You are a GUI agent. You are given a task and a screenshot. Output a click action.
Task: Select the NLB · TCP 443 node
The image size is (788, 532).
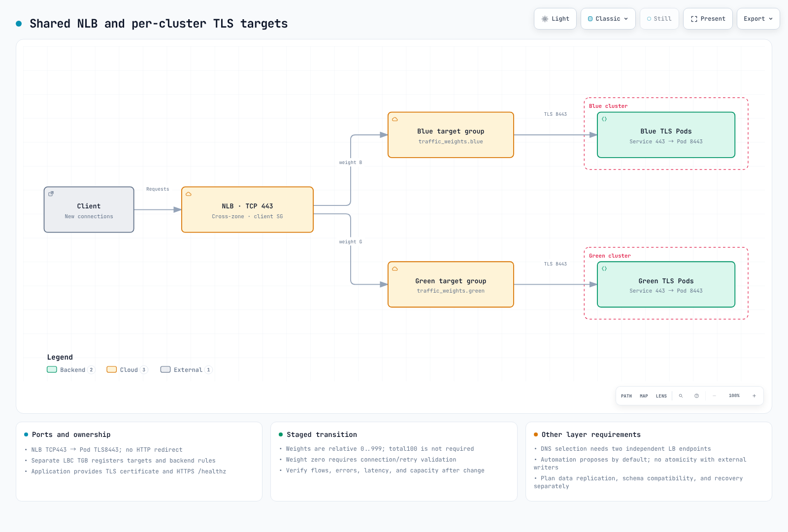(247, 210)
